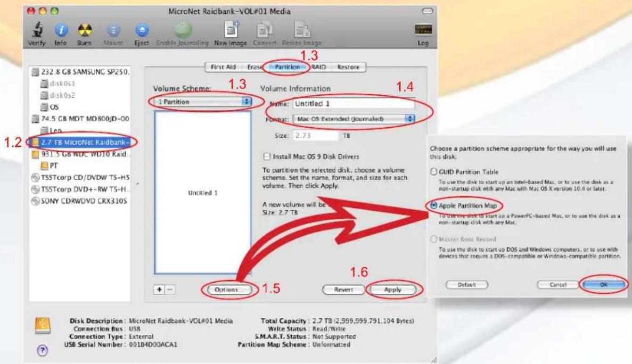Switch to the Restore tab

pyautogui.click(x=348, y=67)
